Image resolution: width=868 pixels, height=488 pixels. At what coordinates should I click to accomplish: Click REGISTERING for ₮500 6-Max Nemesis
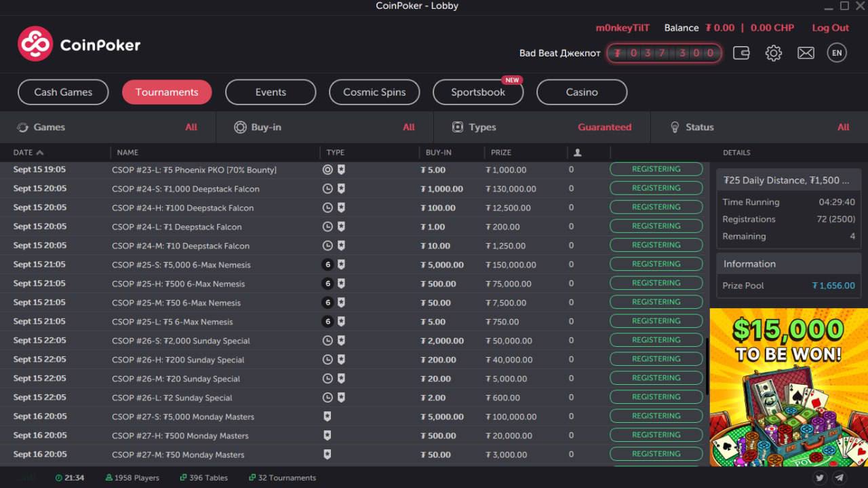click(656, 283)
